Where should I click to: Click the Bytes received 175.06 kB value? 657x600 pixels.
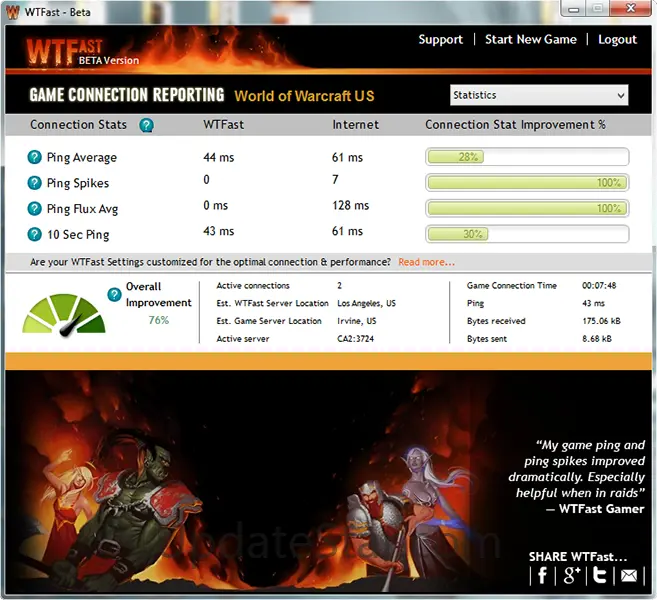coord(601,321)
